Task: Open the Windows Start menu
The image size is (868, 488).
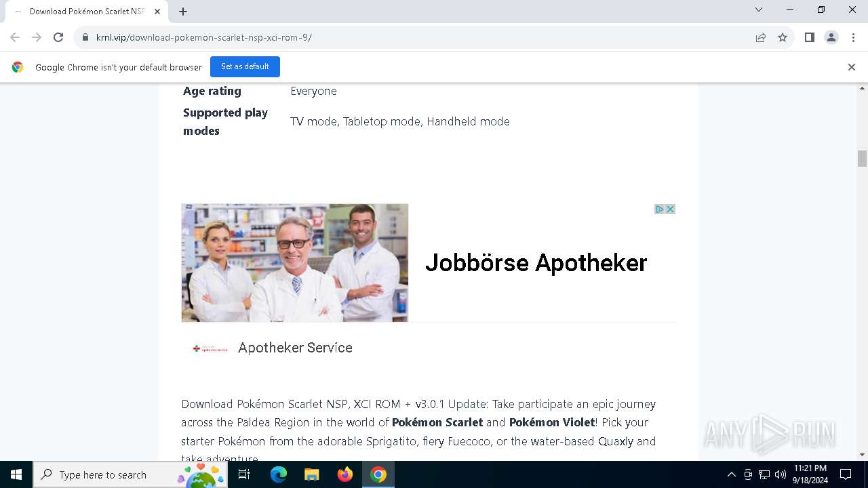Action: 16,474
